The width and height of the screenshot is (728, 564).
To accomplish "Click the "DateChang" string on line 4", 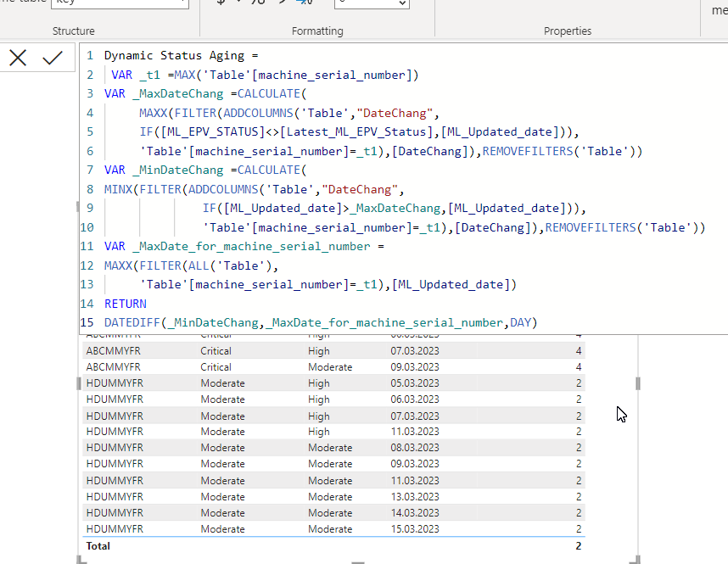I will (x=395, y=114).
